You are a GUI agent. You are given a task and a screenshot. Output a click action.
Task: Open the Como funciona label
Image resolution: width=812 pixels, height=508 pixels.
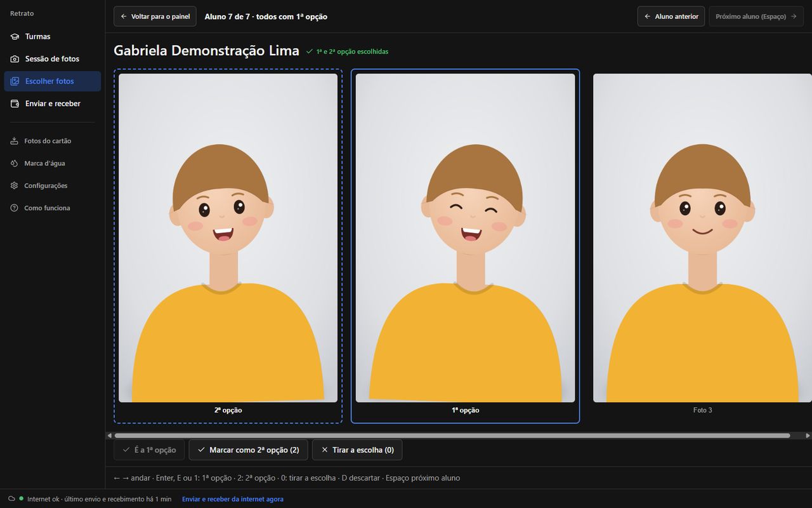click(47, 208)
